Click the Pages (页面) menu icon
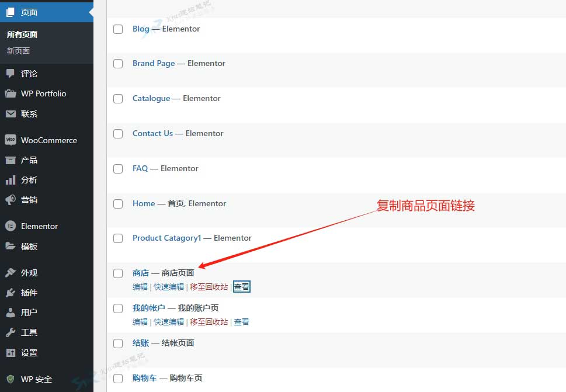Screen dimensions: 566x392 (x=10, y=12)
